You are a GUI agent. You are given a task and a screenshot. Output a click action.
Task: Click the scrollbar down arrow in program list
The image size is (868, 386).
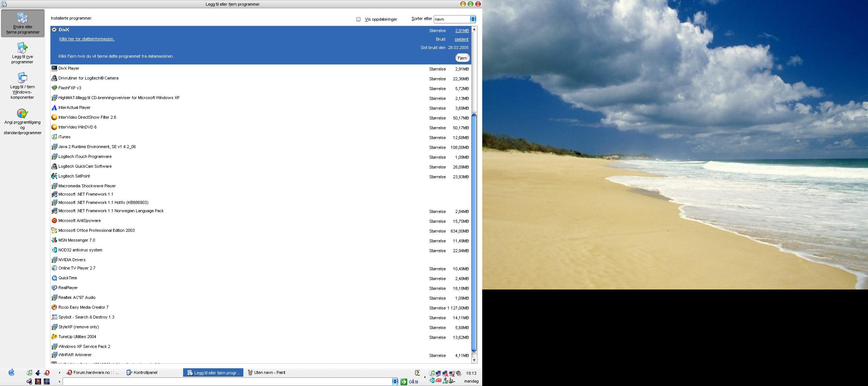[474, 360]
